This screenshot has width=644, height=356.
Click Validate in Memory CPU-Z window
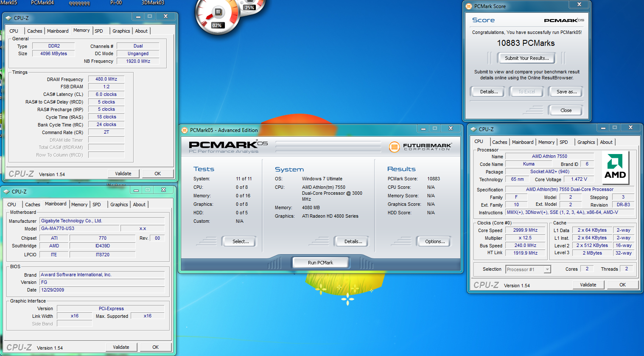(x=123, y=174)
